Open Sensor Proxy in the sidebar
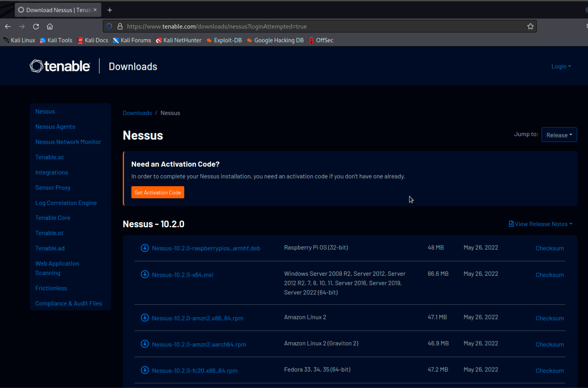The height and width of the screenshot is (388, 588). pos(53,188)
